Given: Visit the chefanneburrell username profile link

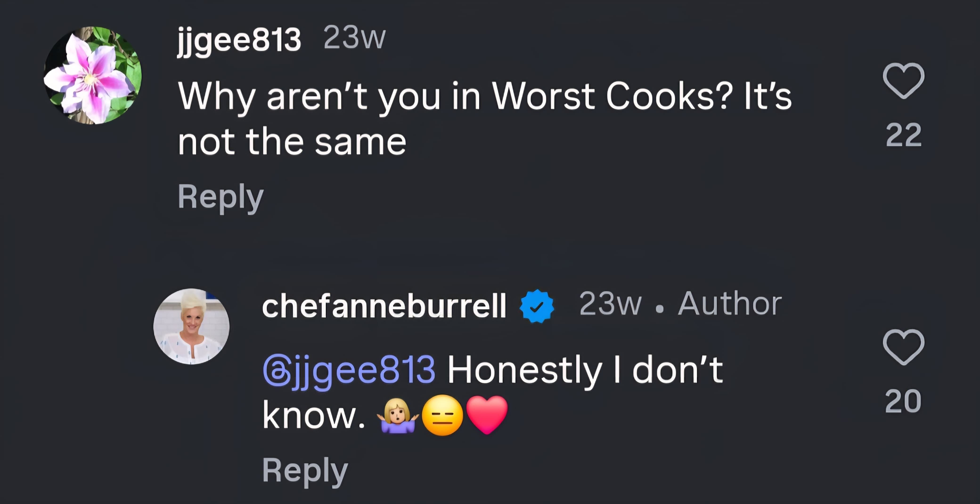Looking at the screenshot, I should point(384,306).
